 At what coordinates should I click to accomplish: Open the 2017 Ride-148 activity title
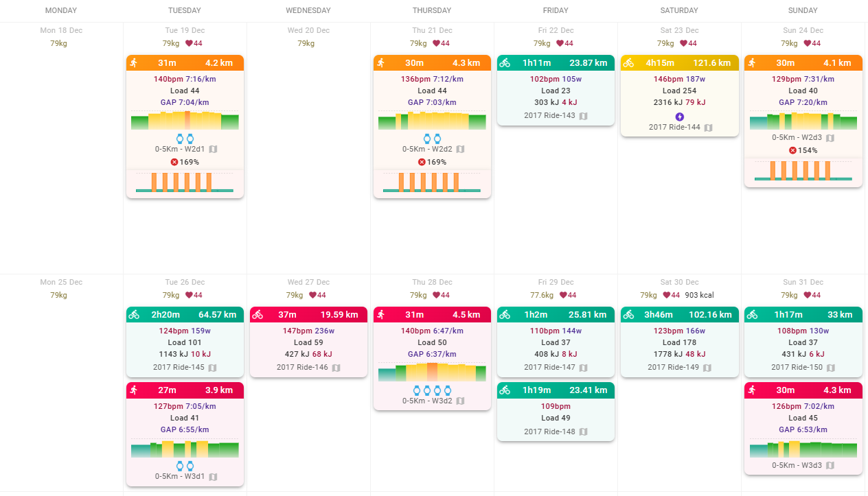(x=549, y=432)
